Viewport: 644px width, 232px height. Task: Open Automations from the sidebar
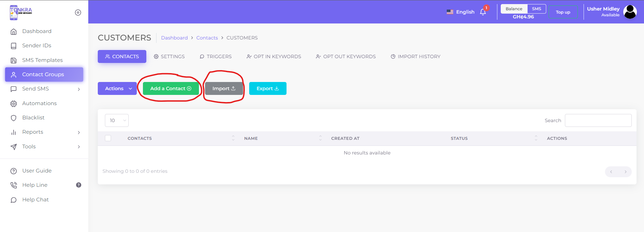[39, 103]
